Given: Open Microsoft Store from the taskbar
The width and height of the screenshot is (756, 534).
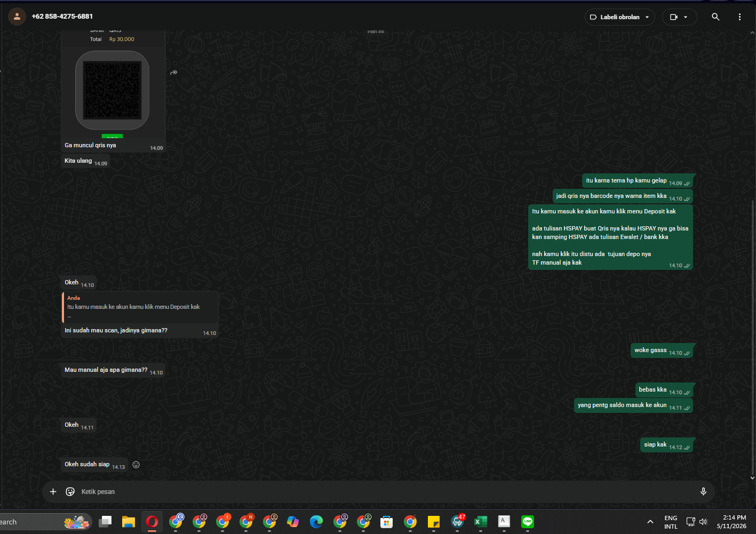Looking at the screenshot, I should click(x=387, y=522).
